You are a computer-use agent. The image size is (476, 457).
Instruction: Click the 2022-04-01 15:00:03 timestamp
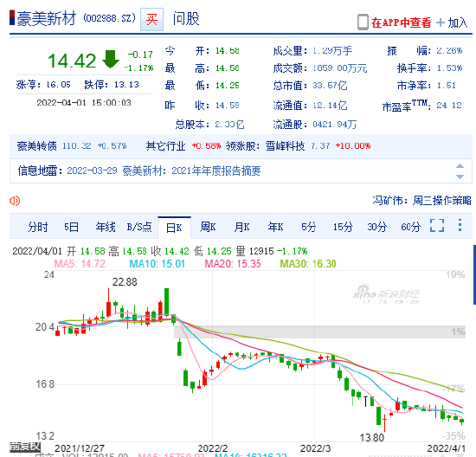pyautogui.click(x=84, y=103)
